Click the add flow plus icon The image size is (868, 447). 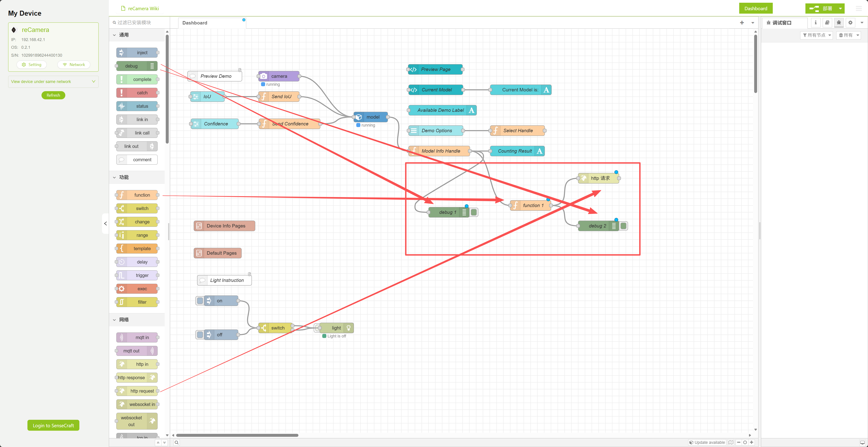pos(742,23)
